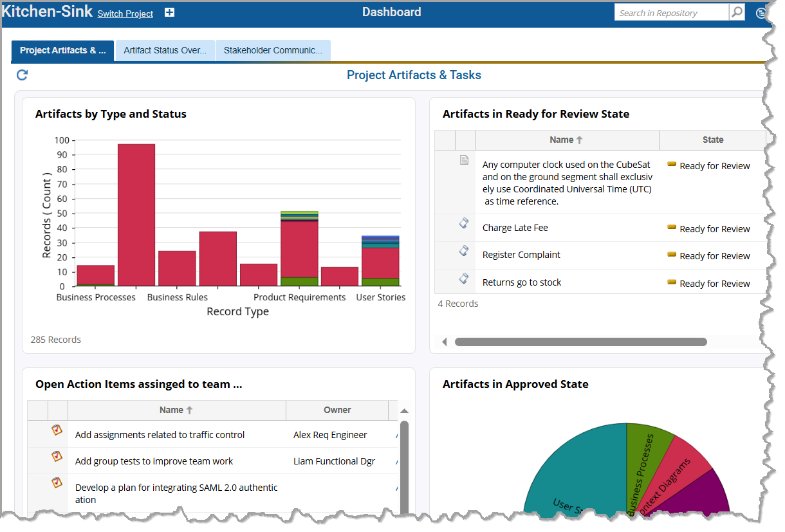The image size is (785, 532).
Task: Sort Open Action Items by Name column
Action: coord(176,410)
